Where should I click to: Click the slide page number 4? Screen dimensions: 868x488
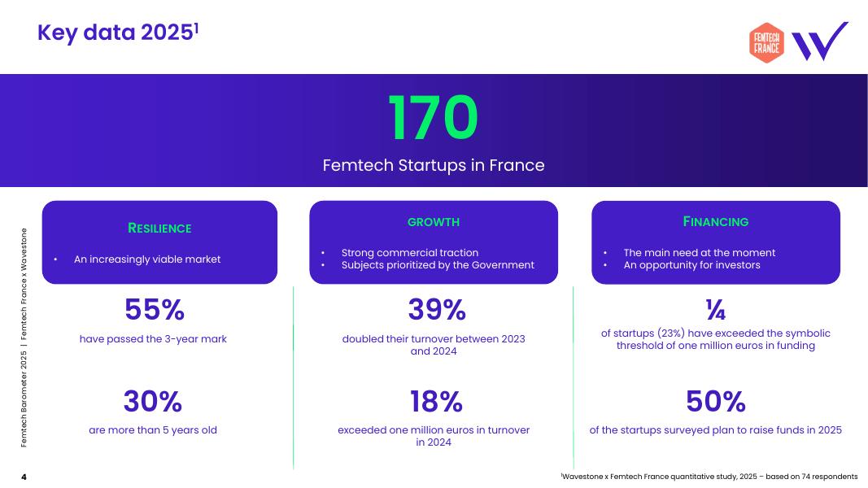(24, 477)
